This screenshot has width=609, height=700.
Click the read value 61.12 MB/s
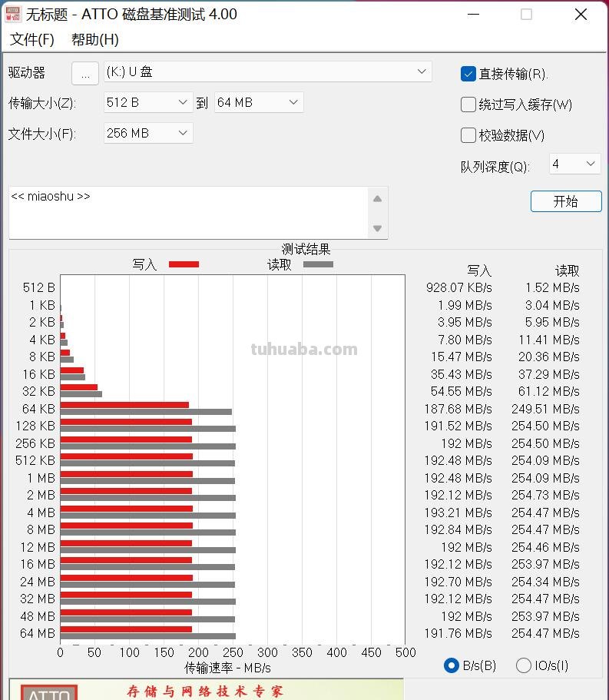549,392
